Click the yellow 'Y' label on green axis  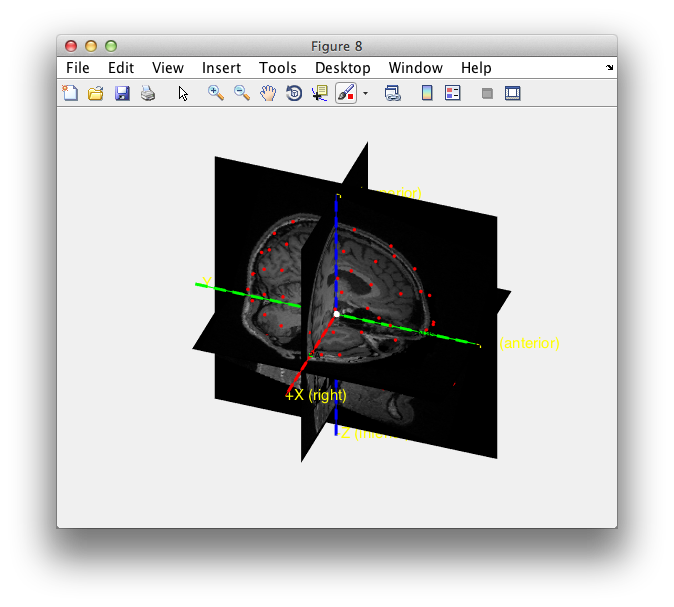207,282
